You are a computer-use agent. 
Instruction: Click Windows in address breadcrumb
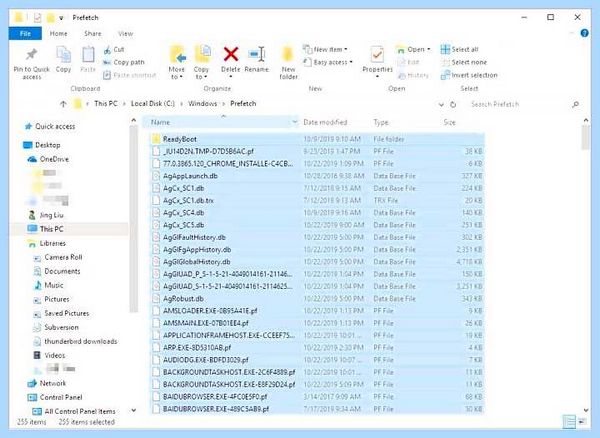pyautogui.click(x=202, y=104)
